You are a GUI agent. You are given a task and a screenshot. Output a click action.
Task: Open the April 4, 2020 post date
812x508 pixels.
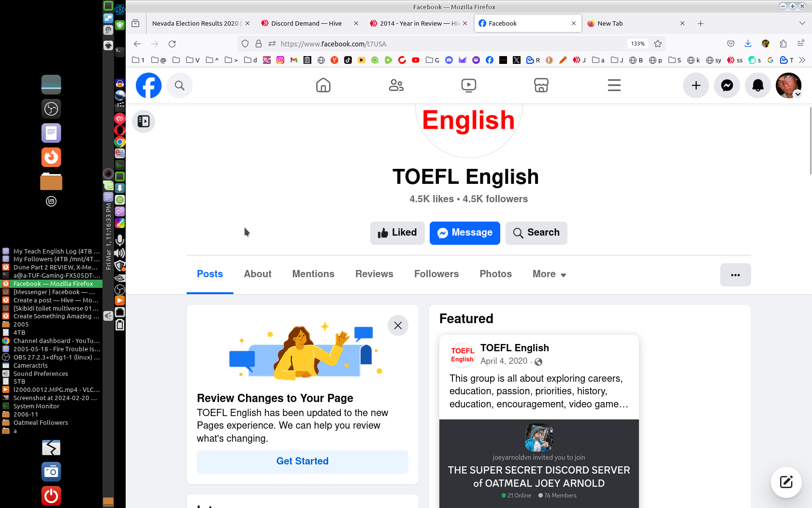tap(504, 361)
